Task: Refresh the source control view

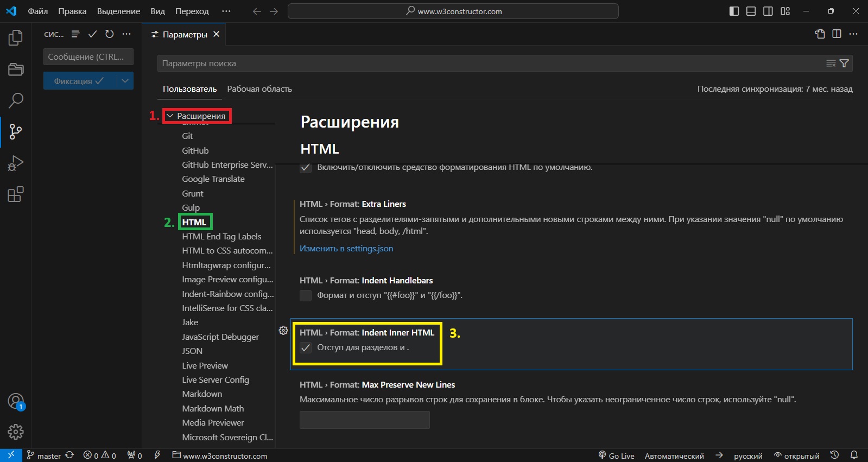Action: pos(110,34)
